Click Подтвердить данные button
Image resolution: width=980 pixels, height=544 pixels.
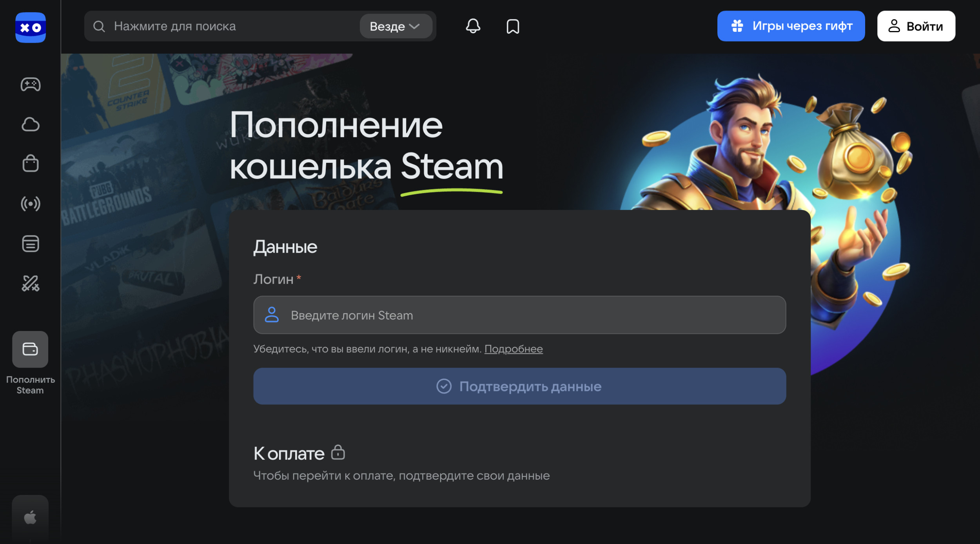[519, 386]
